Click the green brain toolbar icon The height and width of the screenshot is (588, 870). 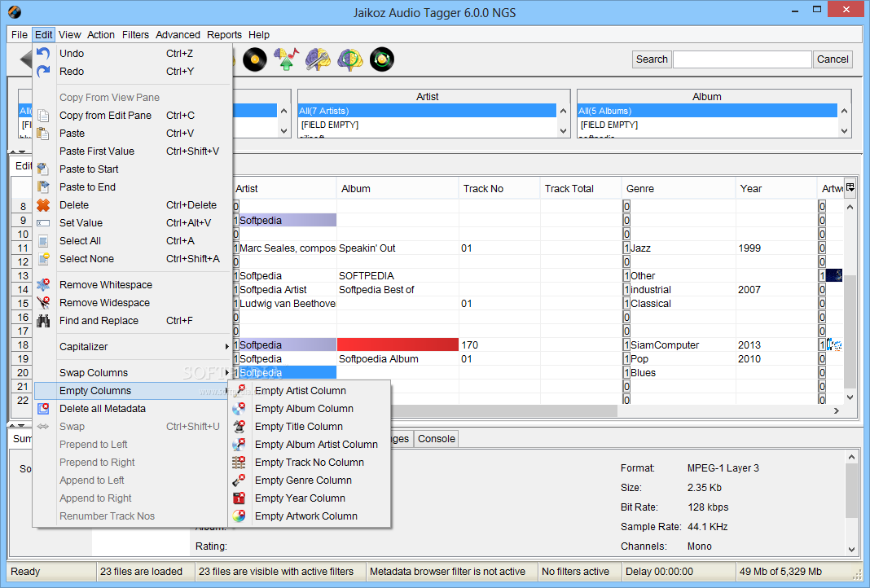click(350, 59)
